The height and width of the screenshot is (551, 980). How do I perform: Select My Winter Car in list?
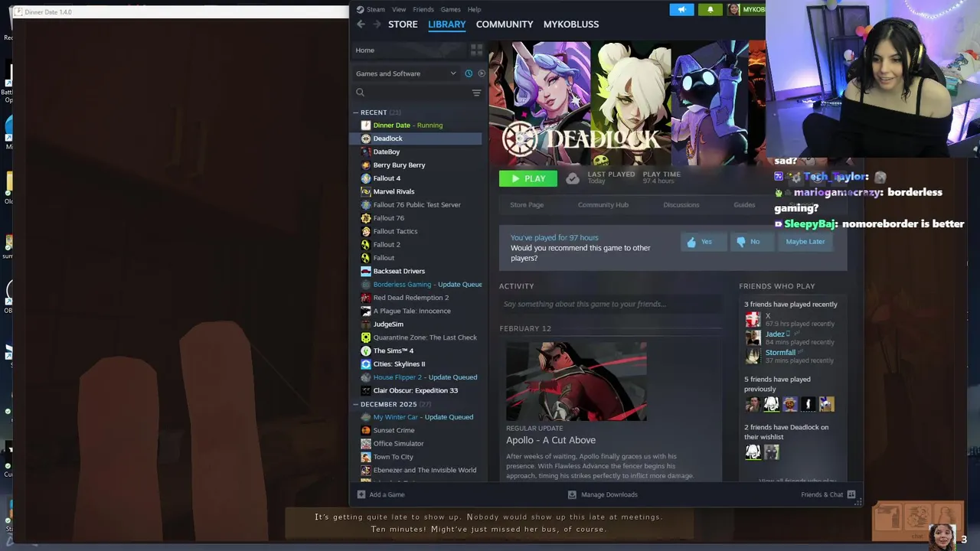click(417, 417)
